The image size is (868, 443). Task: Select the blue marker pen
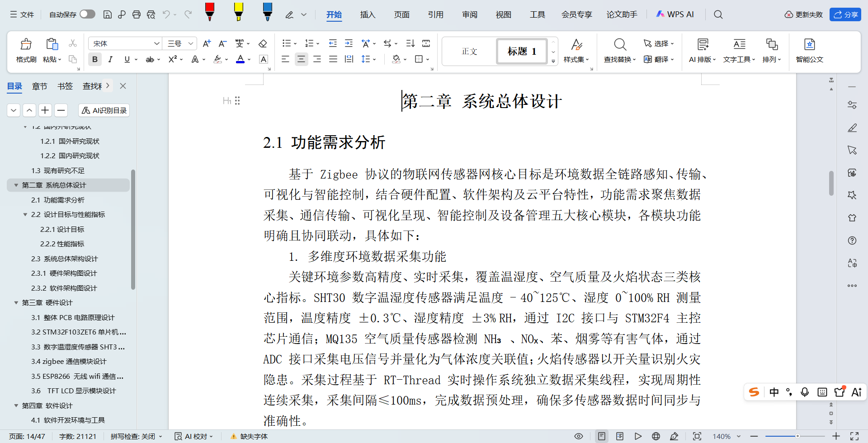[x=268, y=12]
